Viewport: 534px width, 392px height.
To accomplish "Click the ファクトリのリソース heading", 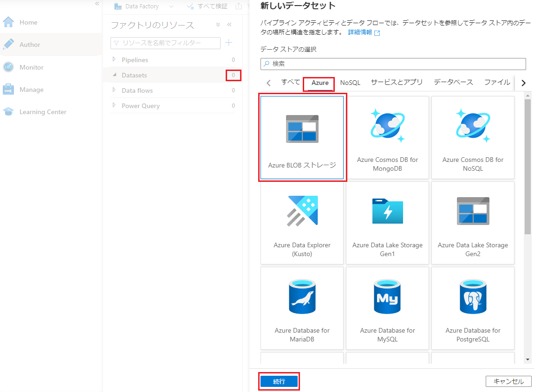I will [152, 25].
